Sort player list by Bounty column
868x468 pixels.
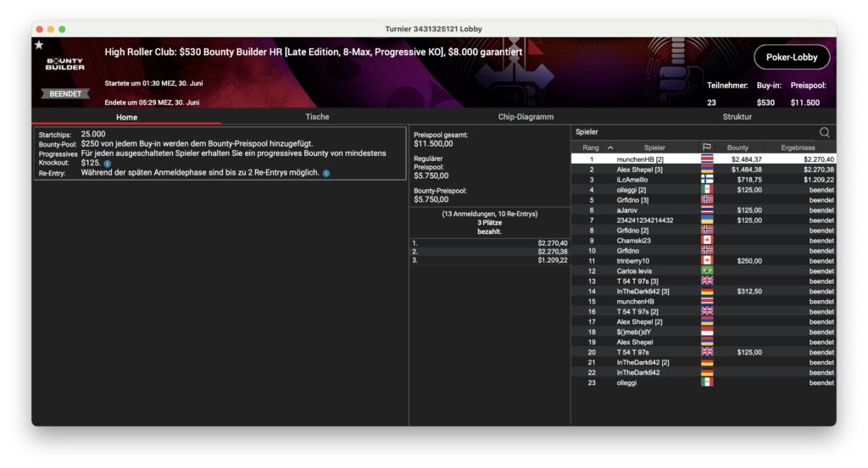[737, 148]
